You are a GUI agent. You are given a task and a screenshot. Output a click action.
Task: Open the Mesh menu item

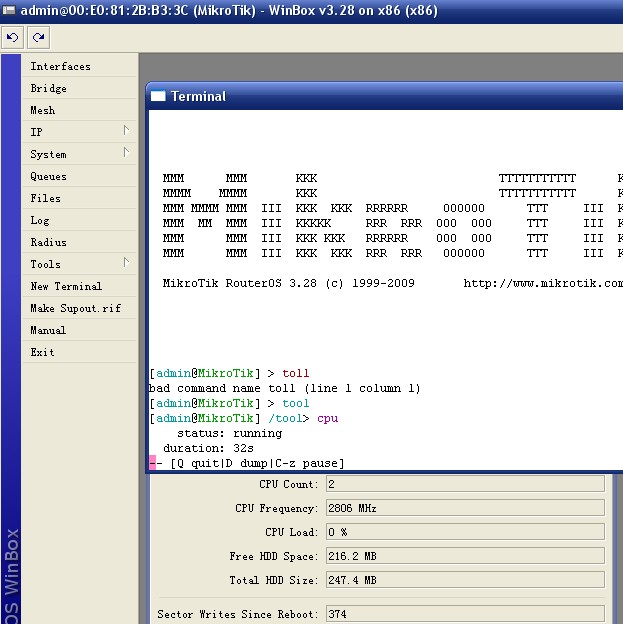coord(80,110)
